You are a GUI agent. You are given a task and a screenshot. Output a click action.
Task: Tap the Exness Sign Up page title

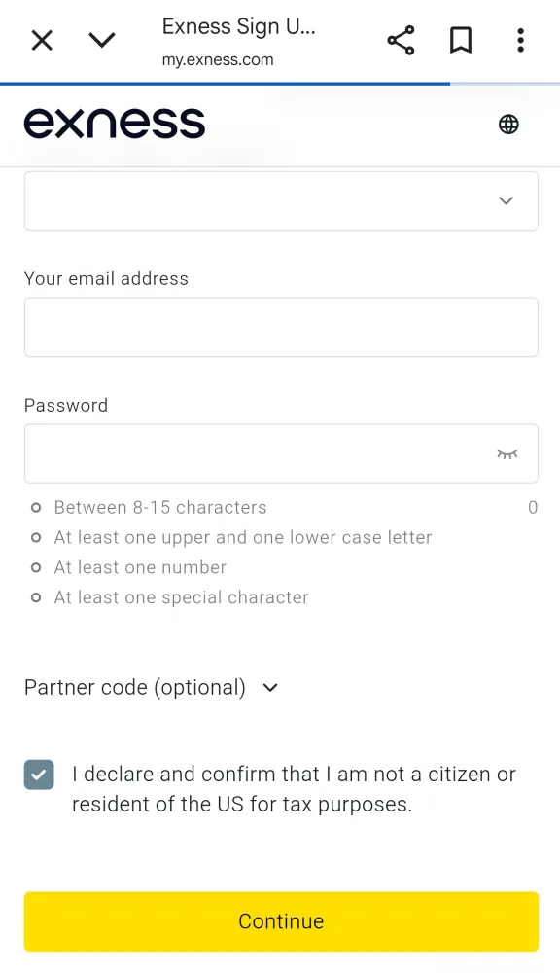point(239,26)
